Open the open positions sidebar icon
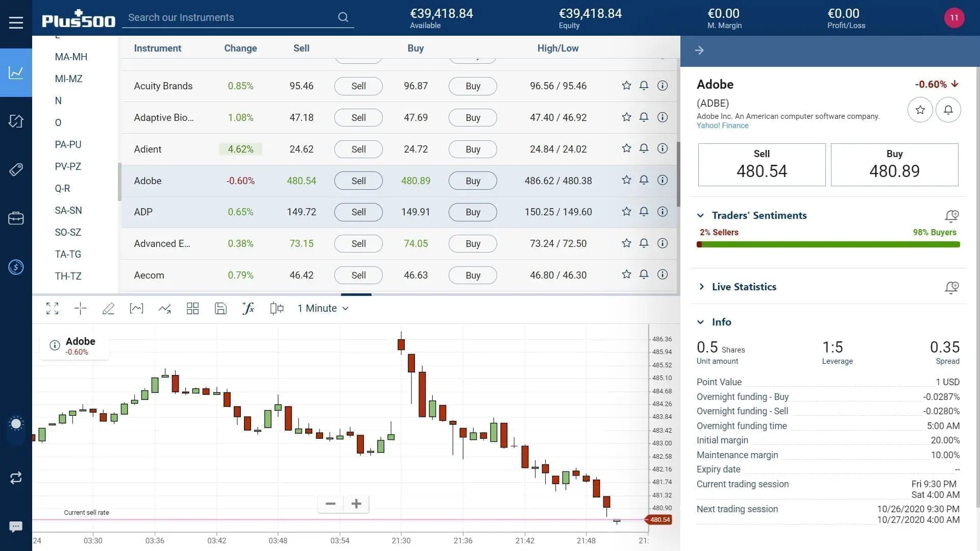The height and width of the screenshot is (551, 980). (16, 121)
